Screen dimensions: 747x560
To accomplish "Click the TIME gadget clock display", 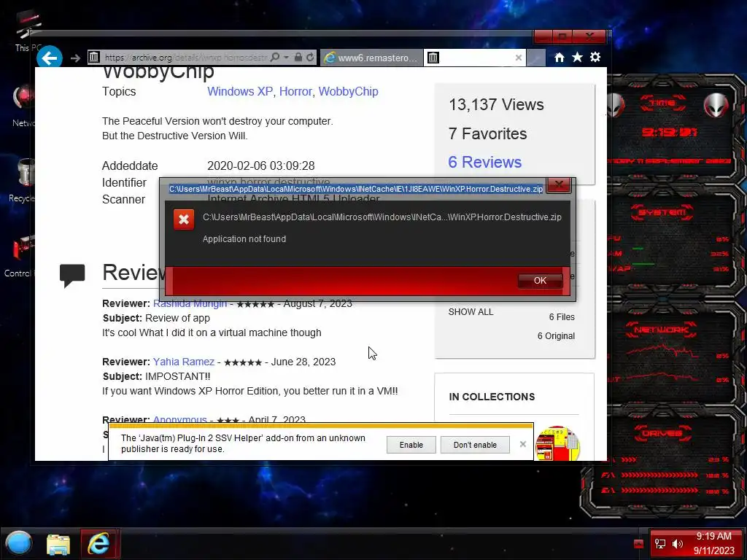I will tap(668, 133).
